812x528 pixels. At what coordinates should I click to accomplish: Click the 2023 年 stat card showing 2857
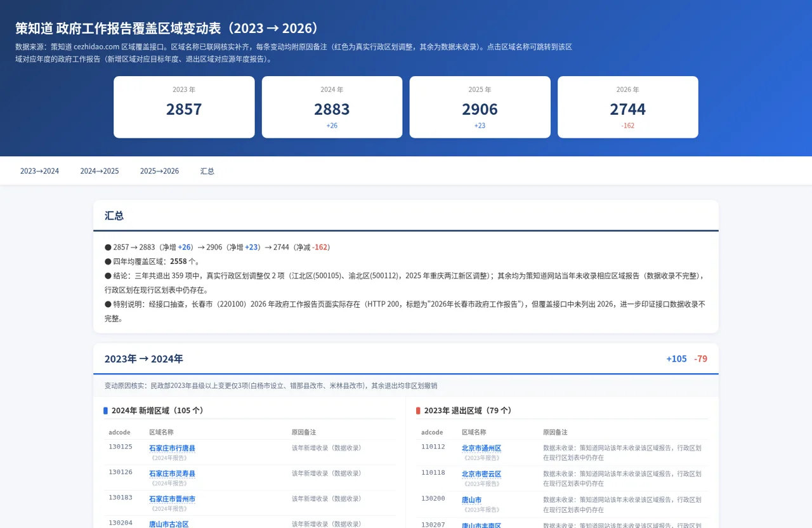pyautogui.click(x=184, y=107)
